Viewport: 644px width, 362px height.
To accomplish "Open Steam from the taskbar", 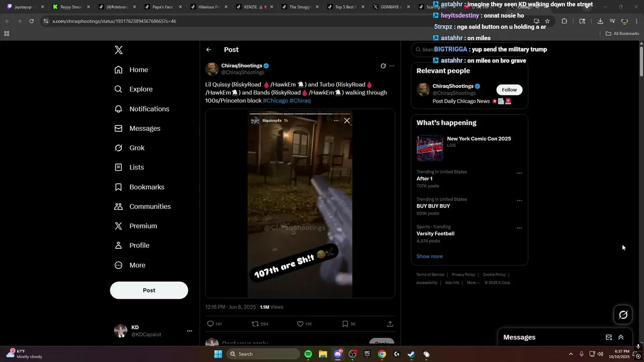I will tap(411, 354).
